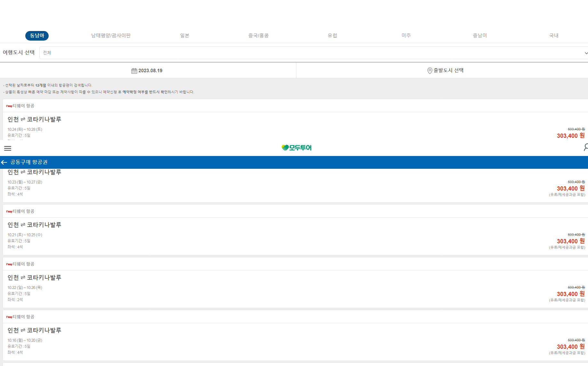Switch to the 일본 tab
Image resolution: width=588 pixels, height=366 pixels.
point(185,35)
